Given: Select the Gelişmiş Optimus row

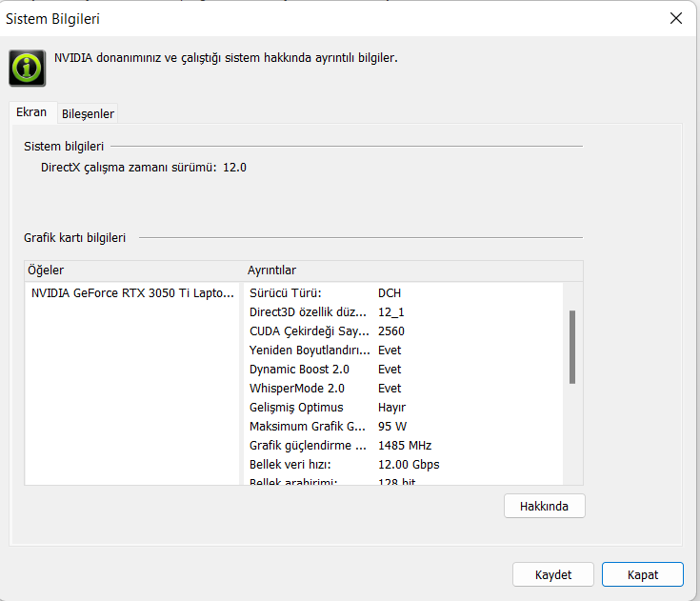Looking at the screenshot, I should coord(404,408).
